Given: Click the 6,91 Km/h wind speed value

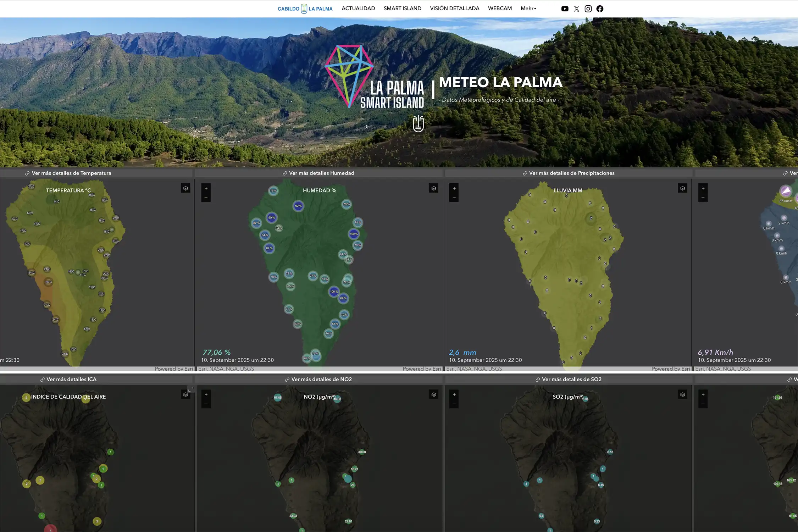Looking at the screenshot, I should point(715,352).
